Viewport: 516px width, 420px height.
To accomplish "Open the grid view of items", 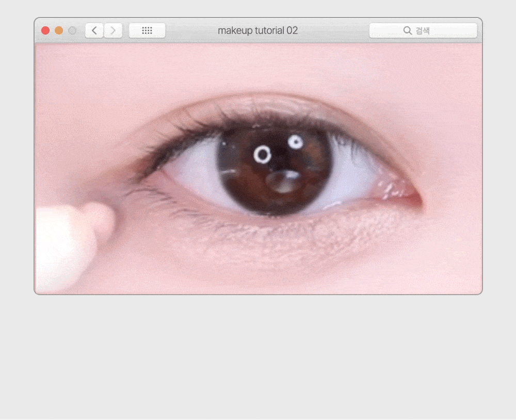I will coord(147,30).
